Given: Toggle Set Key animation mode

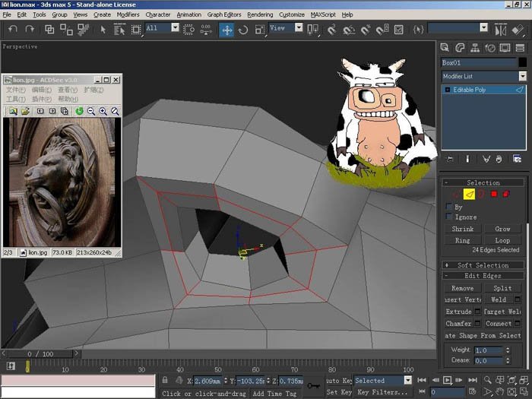Looking at the screenshot, I should (x=339, y=392).
